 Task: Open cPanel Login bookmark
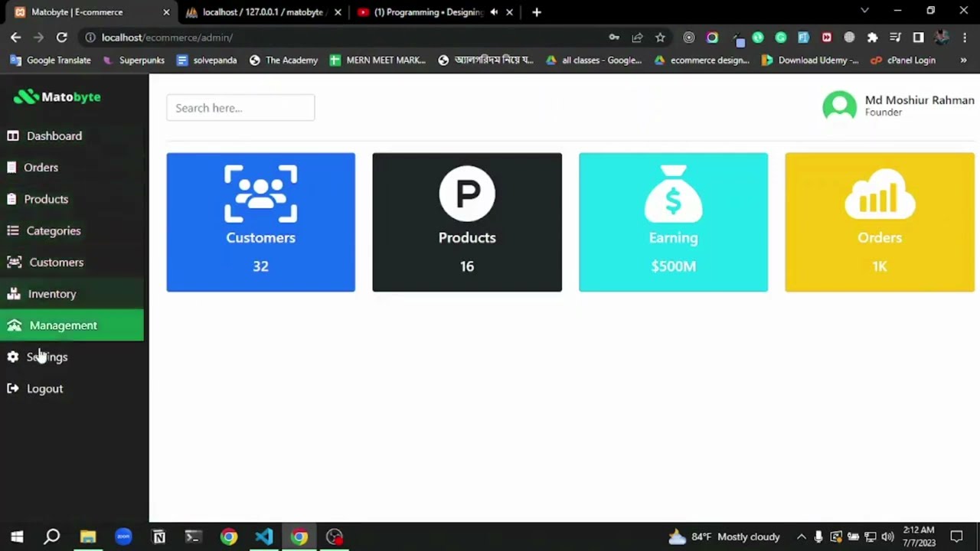(902, 60)
